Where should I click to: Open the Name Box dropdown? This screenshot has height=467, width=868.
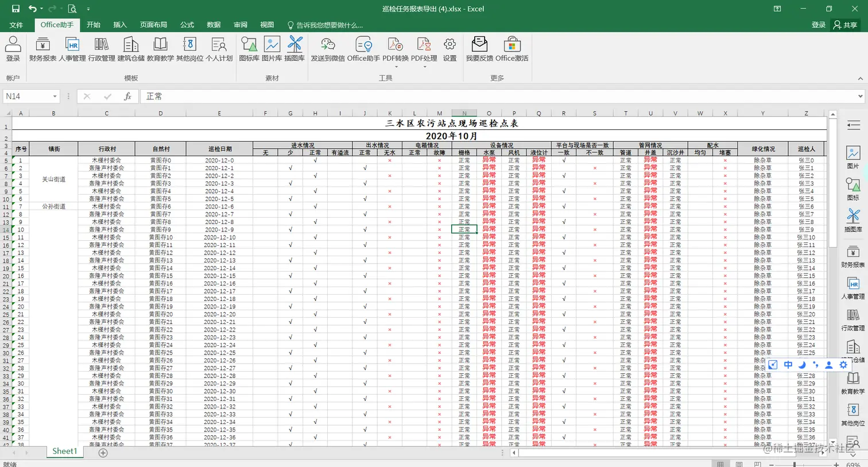pyautogui.click(x=55, y=97)
